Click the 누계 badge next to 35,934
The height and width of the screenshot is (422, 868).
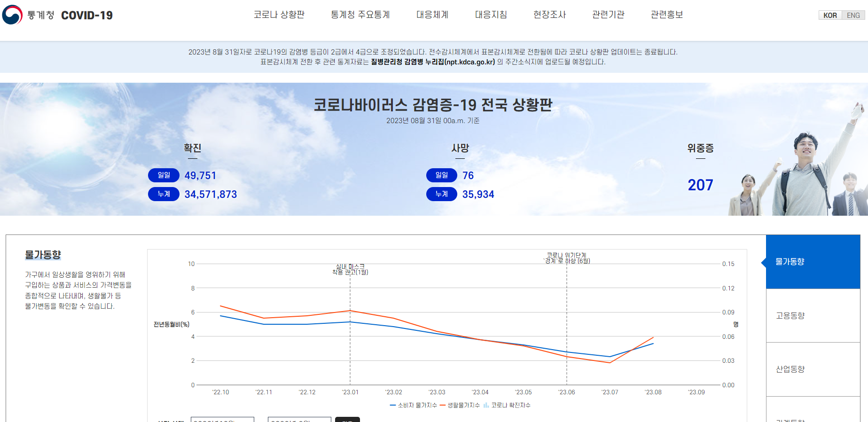[x=442, y=194]
